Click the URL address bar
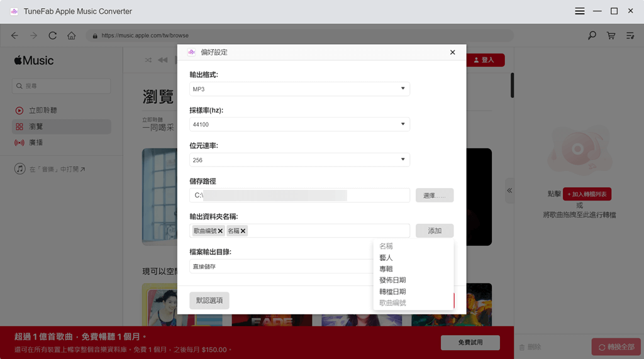Screen dimensions: 644x359 click(x=299, y=36)
